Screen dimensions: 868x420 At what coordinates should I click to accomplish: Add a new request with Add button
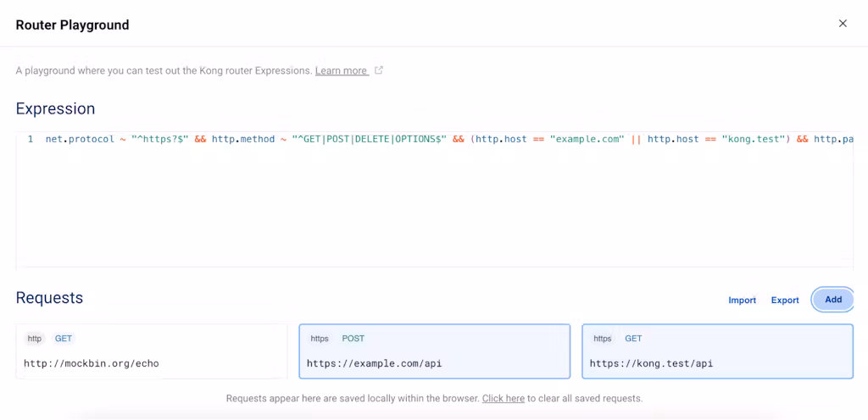pyautogui.click(x=832, y=300)
